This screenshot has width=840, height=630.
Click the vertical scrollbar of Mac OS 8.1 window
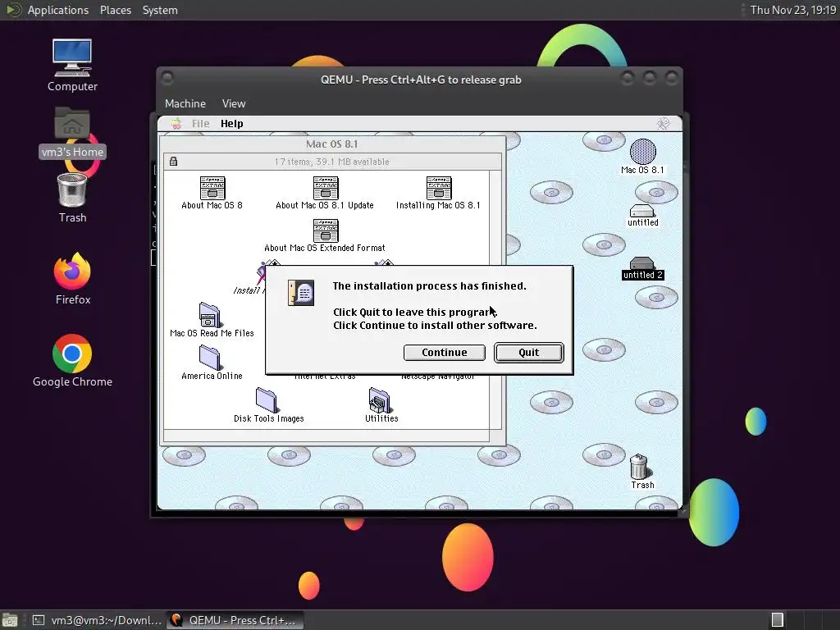pyautogui.click(x=495, y=299)
